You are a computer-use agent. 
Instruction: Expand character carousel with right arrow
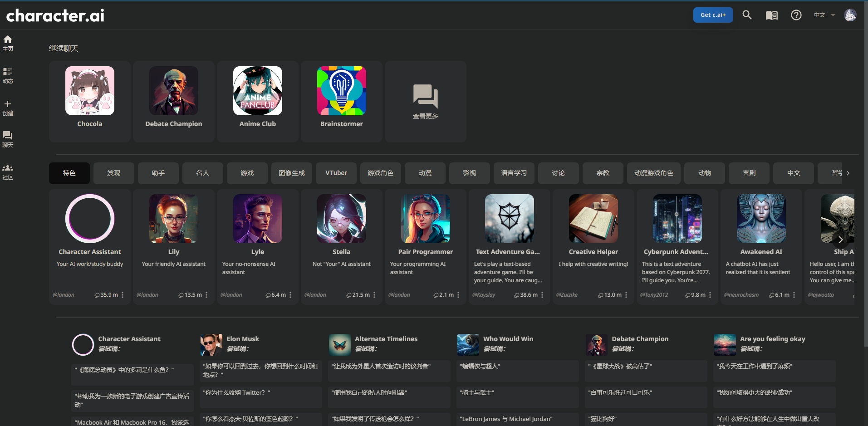(840, 240)
